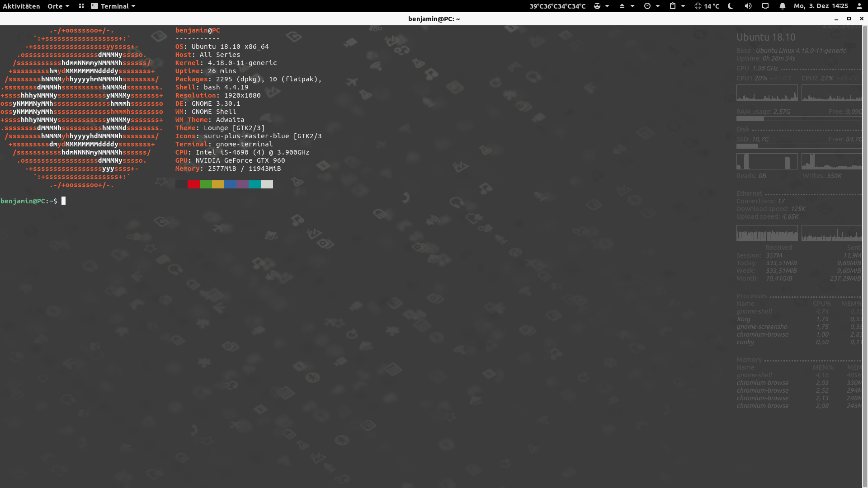Click the eject removable drives icon
The width and height of the screenshot is (868, 488).
622,6
